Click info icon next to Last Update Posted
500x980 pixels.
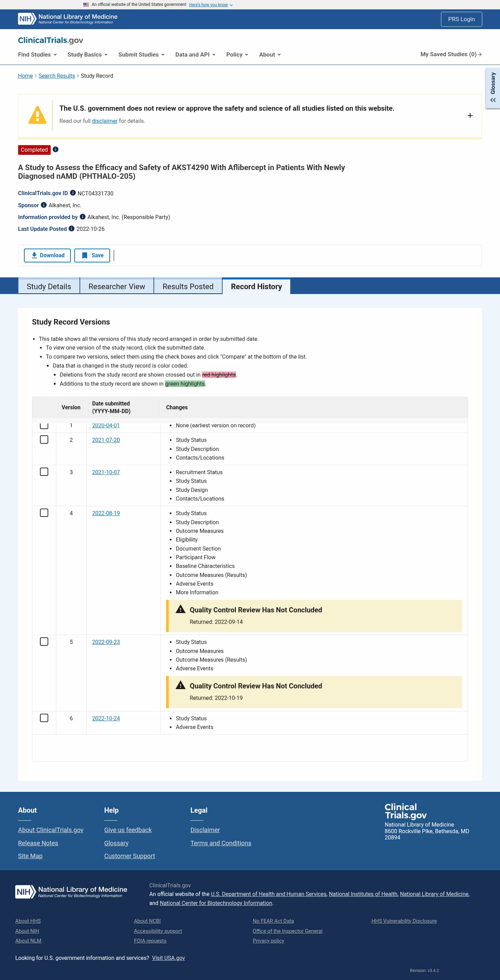72,229
